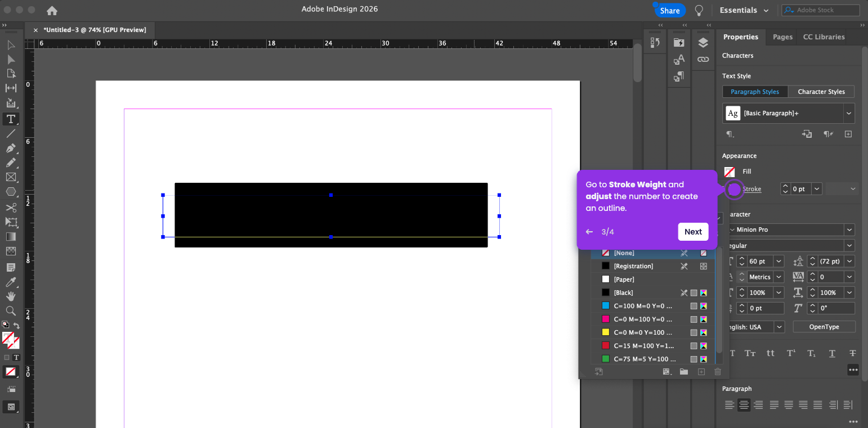Select the Scissors tool
This screenshot has height=428, width=868.
[11, 208]
